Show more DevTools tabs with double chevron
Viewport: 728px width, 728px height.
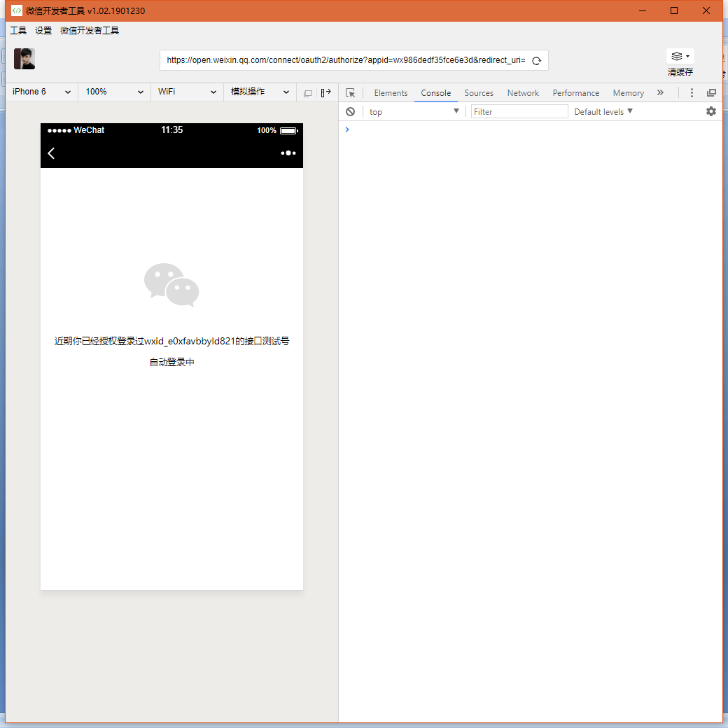pos(660,93)
